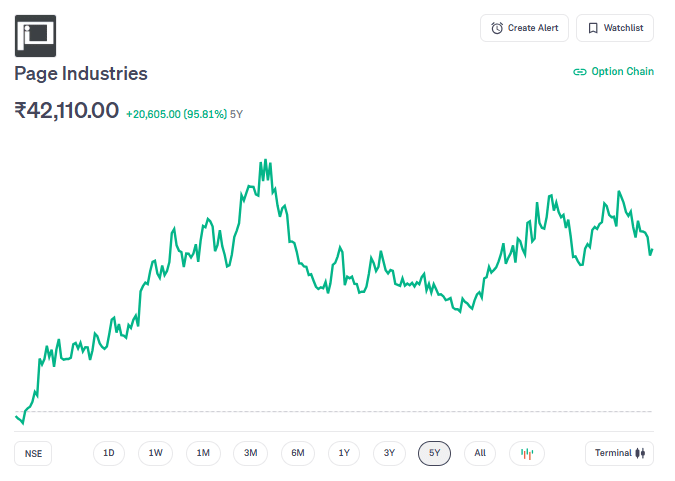Add stock via Watchlist button
675x481 pixels.
pos(614,28)
